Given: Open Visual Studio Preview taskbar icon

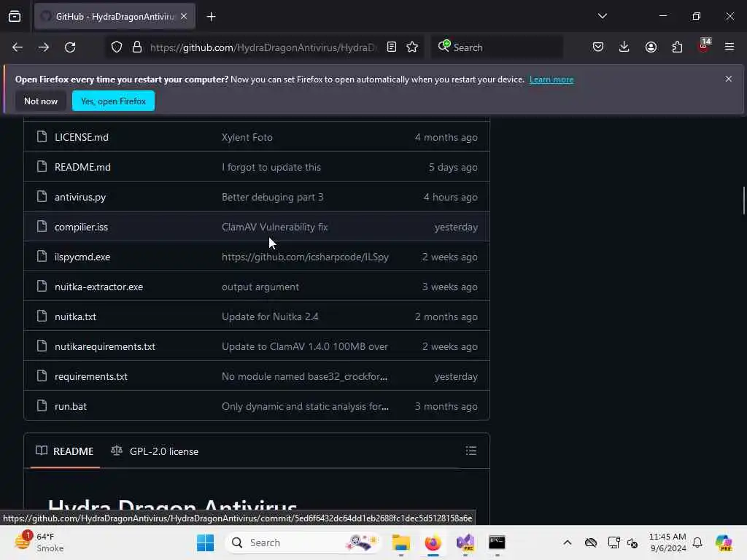Looking at the screenshot, I should pyautogui.click(x=465, y=542).
